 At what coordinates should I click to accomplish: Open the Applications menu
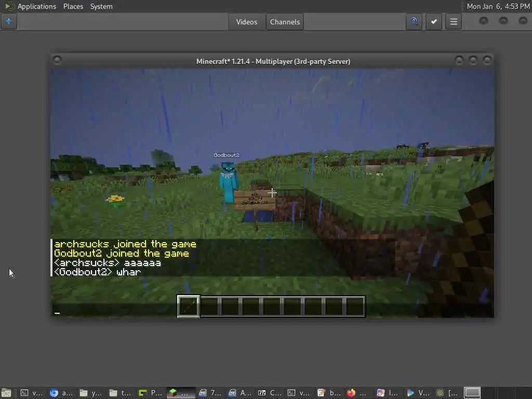click(32, 6)
